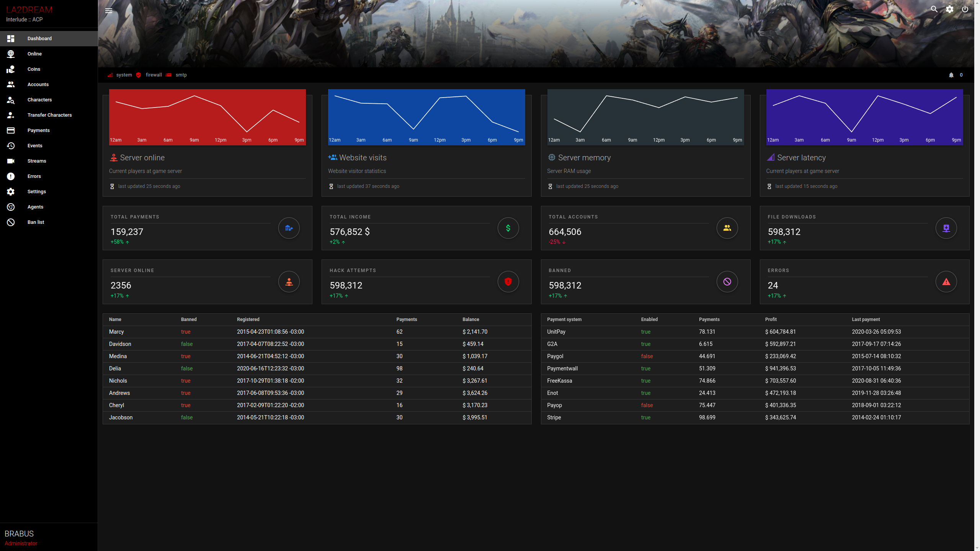This screenshot has height=551, width=980.
Task: Click the Hack Attempts shield icon
Action: [x=508, y=282]
